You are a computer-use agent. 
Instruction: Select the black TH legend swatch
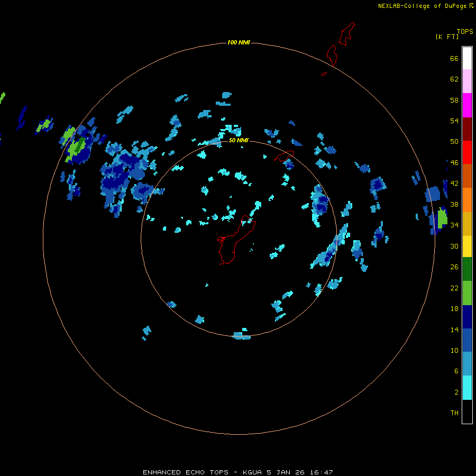pos(467,411)
